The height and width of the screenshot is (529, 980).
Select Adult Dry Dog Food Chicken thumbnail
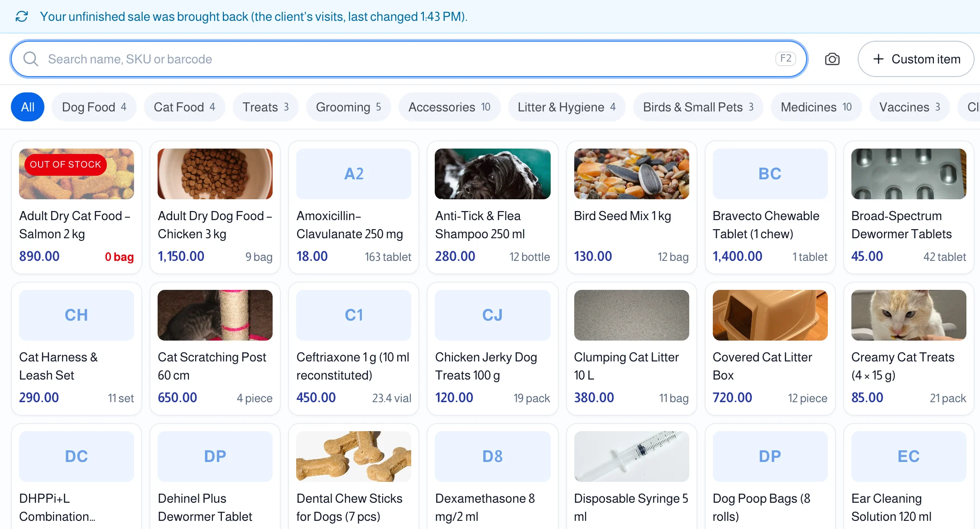point(215,174)
